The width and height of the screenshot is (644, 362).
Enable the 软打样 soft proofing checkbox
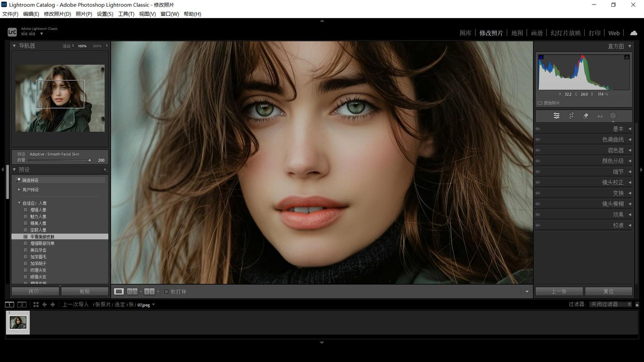coord(166,292)
